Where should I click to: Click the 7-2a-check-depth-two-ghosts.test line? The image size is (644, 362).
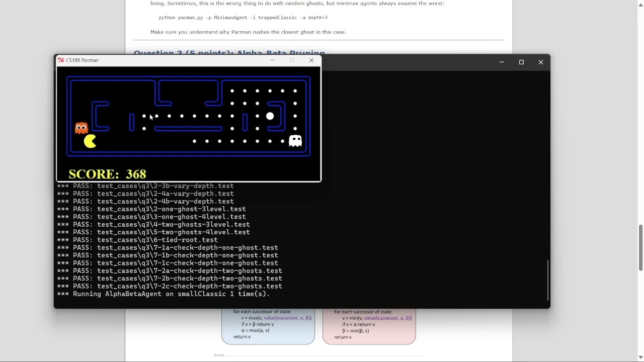click(170, 271)
